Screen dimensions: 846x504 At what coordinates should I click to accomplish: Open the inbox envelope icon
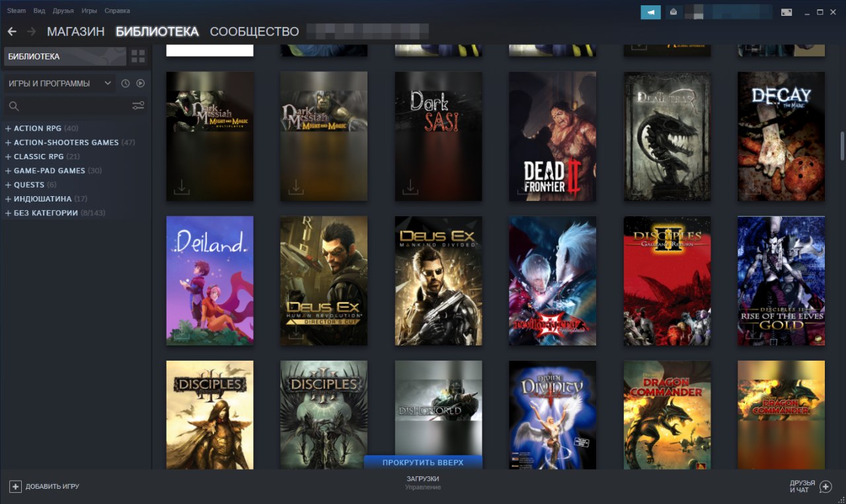coord(673,12)
